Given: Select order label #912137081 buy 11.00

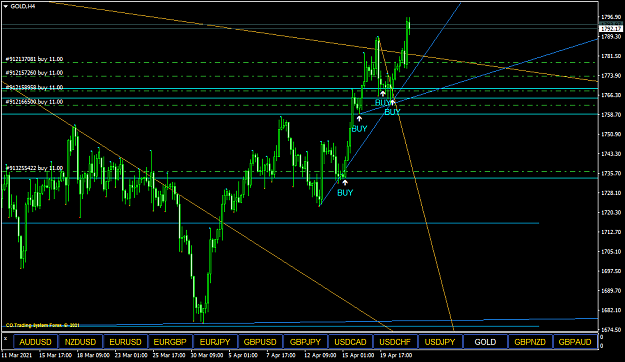Looking at the screenshot, I should click(x=34, y=59).
